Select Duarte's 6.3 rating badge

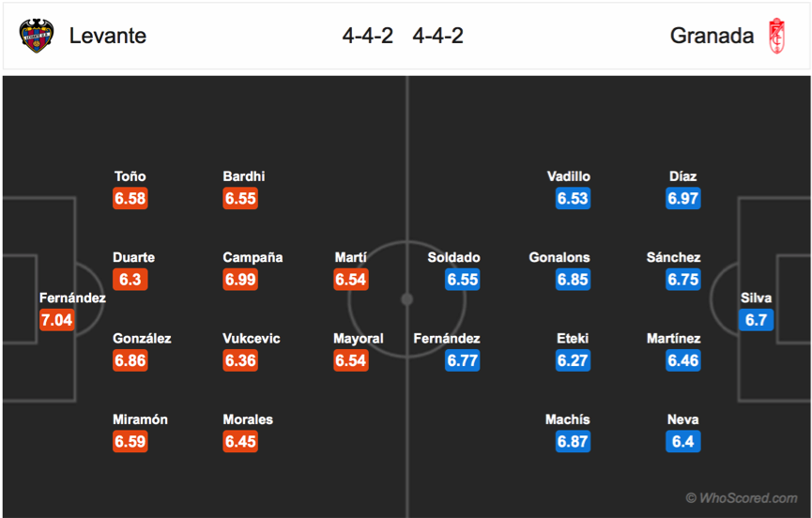[130, 280]
